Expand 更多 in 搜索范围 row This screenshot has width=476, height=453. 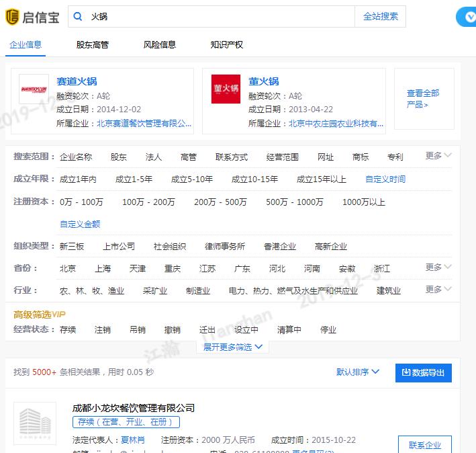point(438,156)
